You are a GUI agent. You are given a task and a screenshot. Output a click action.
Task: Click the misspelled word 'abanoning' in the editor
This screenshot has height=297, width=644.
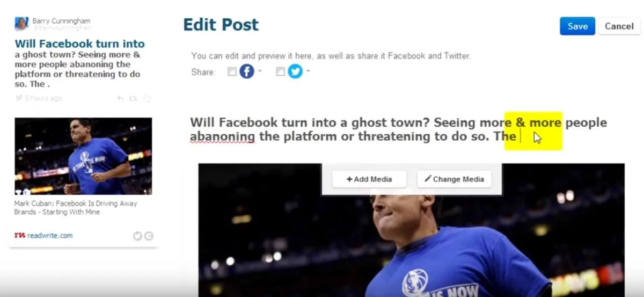(x=222, y=137)
